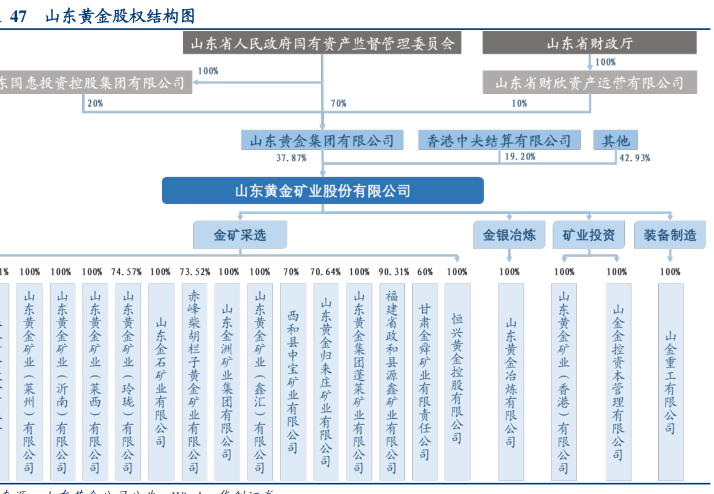
Task: Select the 山东省财欣资产运营有限公司 node
Action: click(x=588, y=83)
